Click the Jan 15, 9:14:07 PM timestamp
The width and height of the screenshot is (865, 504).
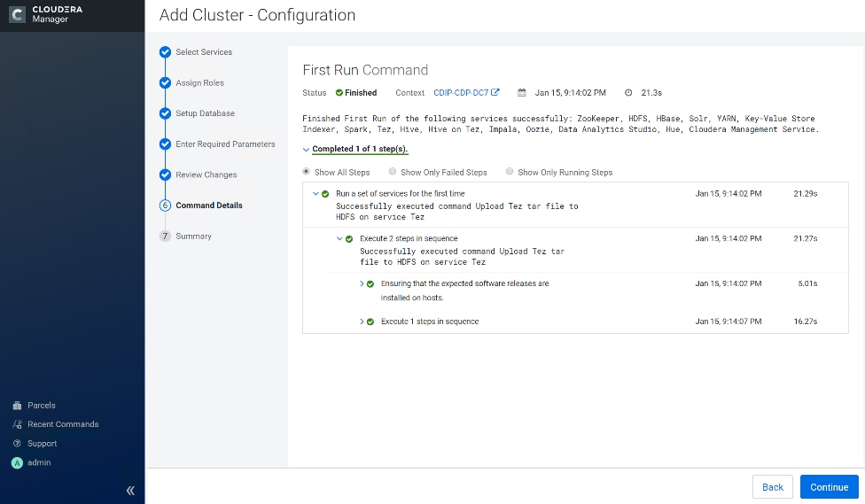(729, 322)
